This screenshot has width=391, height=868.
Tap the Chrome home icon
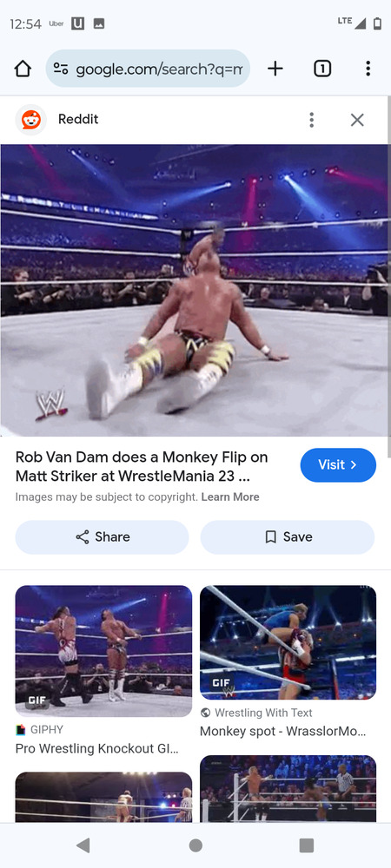[23, 69]
